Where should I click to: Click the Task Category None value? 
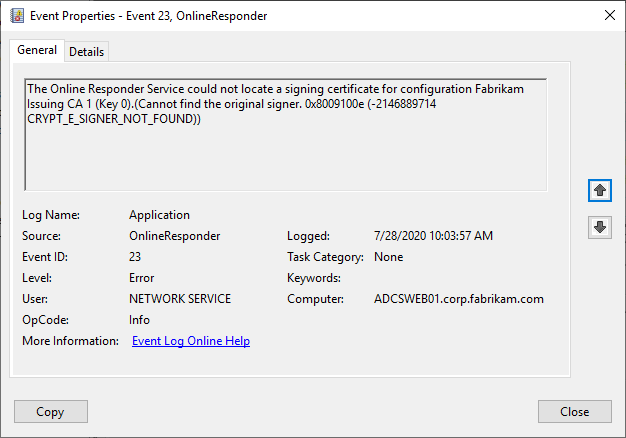click(x=388, y=257)
